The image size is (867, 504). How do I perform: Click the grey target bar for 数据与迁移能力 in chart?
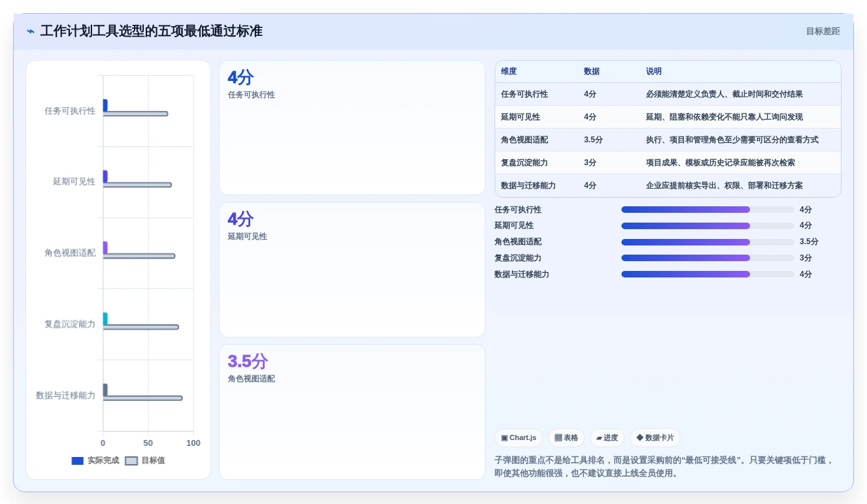point(142,398)
